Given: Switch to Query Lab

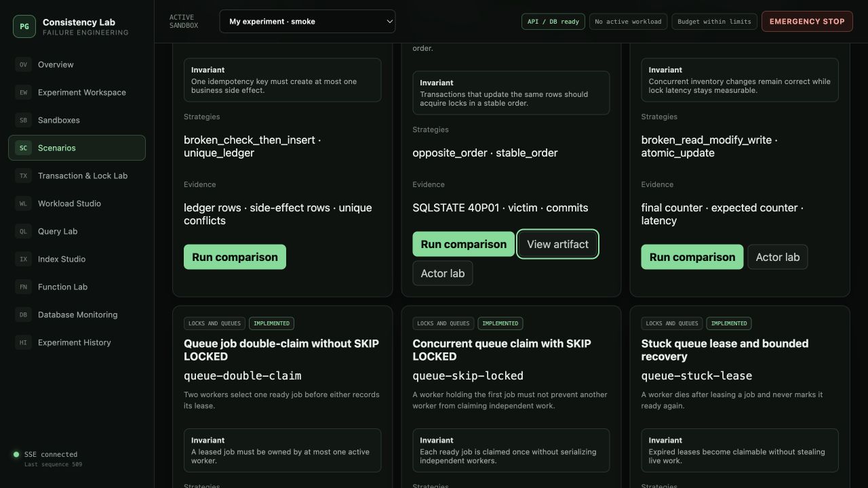Looking at the screenshot, I should (77, 231).
